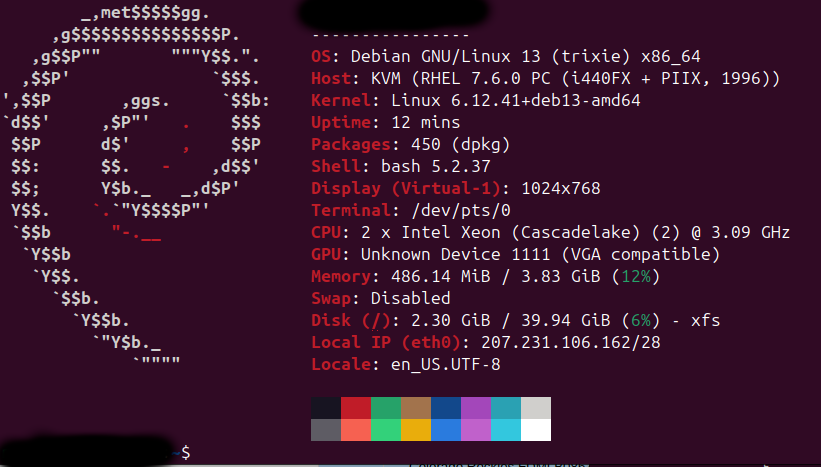Select the dark purple color block
Image resolution: width=821 pixels, height=467 pixels.
pyautogui.click(x=476, y=408)
